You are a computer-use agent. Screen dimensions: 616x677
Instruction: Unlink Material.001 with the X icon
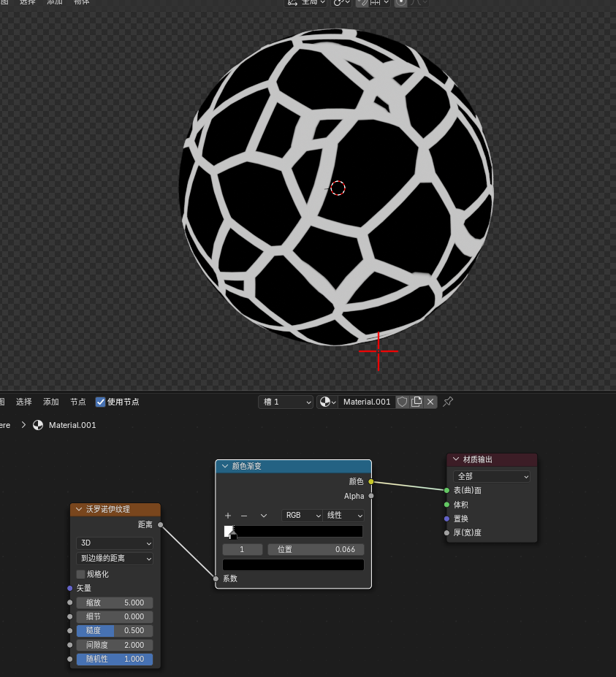430,402
